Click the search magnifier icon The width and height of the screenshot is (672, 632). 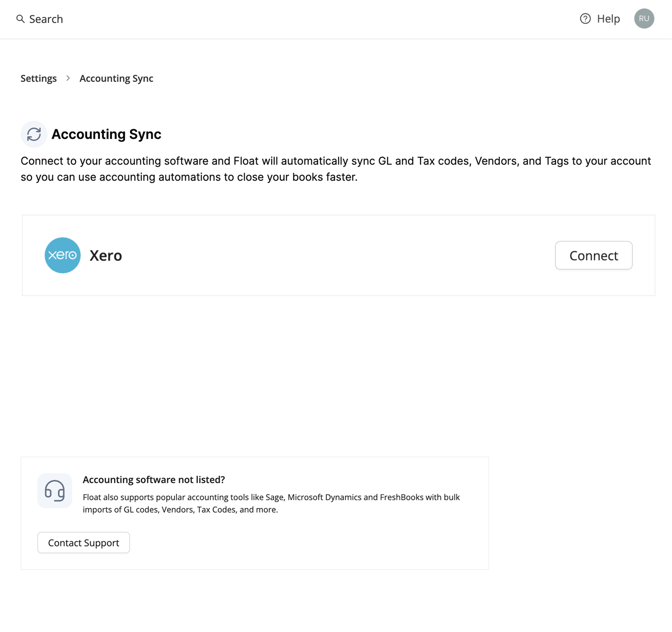(x=21, y=19)
